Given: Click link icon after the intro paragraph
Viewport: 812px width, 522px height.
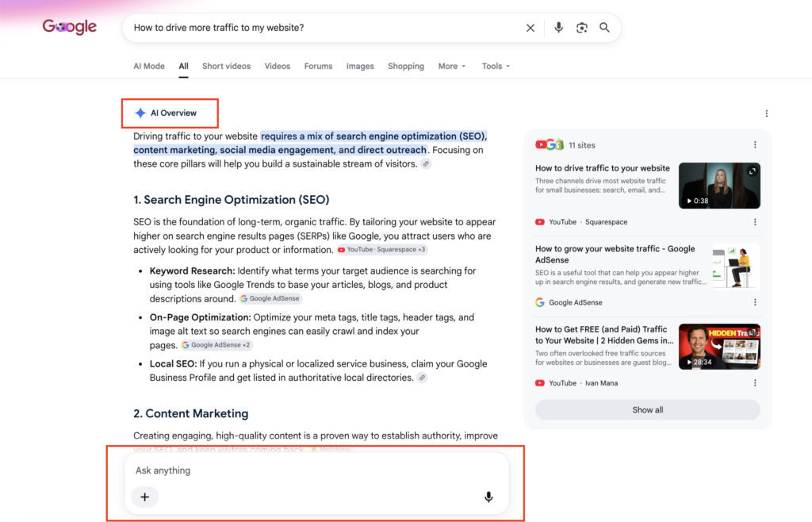Looking at the screenshot, I should tap(426, 164).
